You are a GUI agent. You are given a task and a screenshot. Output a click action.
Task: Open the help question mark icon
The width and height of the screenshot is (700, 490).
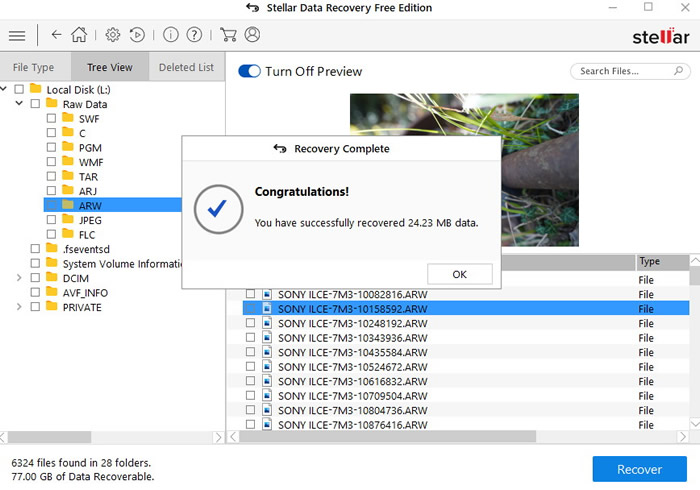click(x=194, y=35)
